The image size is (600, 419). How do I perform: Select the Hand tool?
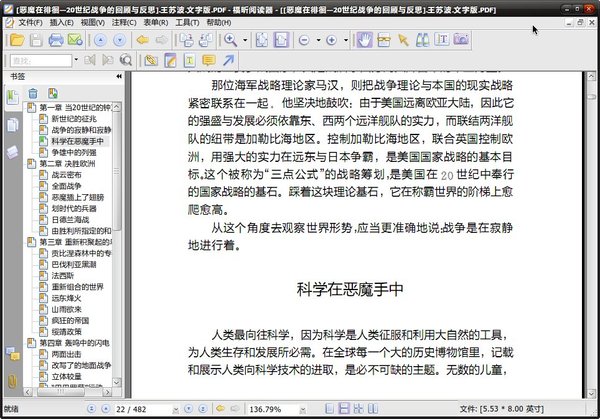365,40
